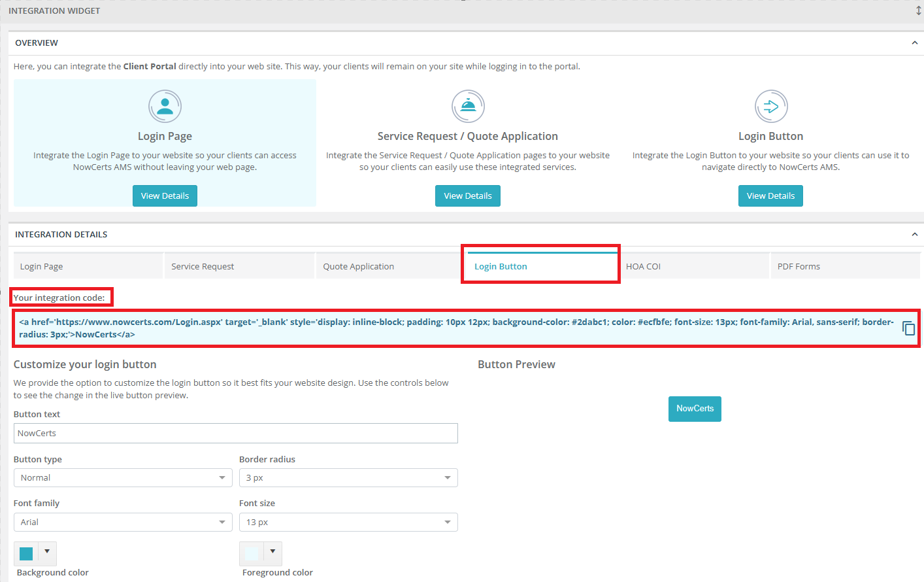Click the Your integration code label

point(59,298)
